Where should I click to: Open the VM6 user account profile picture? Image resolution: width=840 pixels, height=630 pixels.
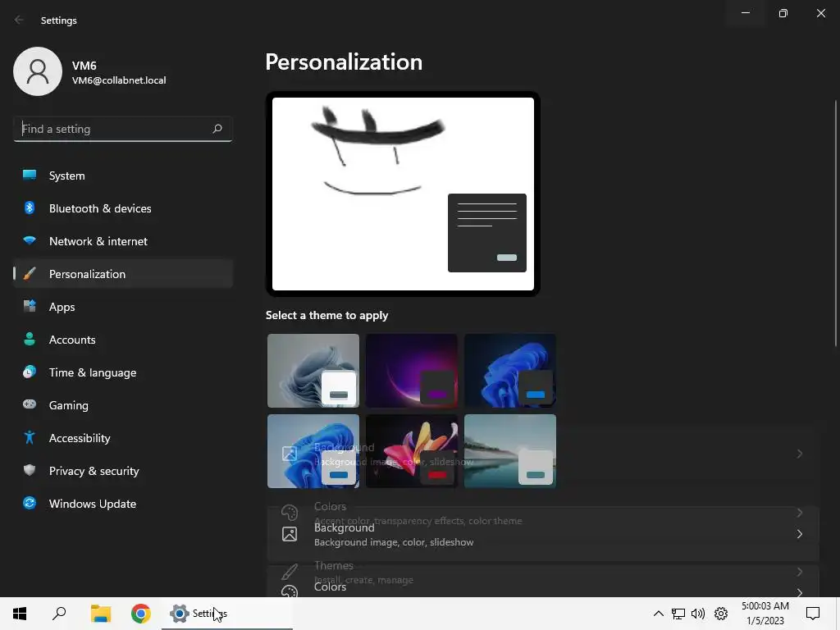38,71
